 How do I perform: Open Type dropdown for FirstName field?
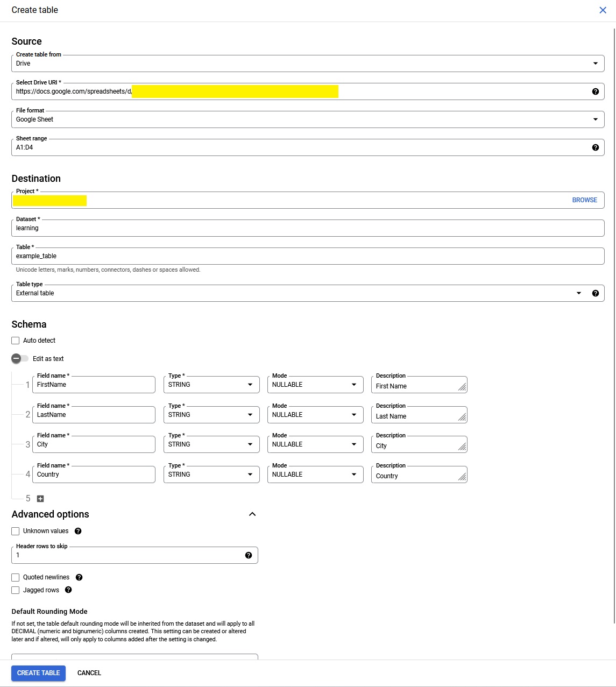point(211,385)
